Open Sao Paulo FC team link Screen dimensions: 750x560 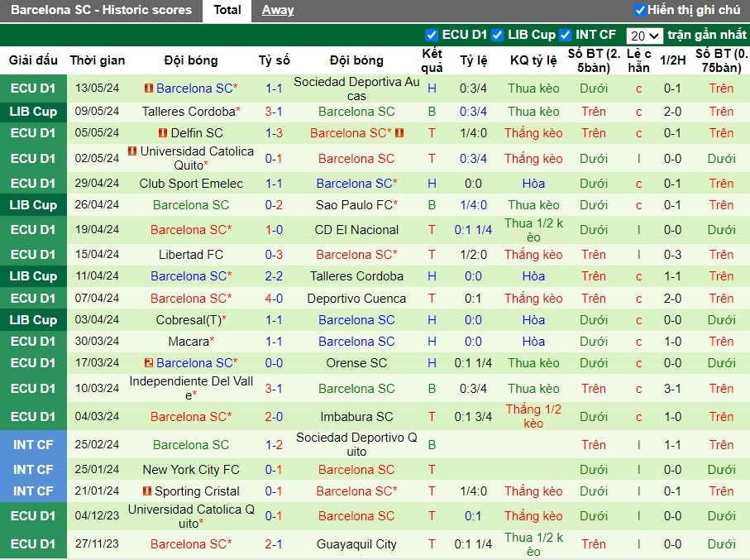[x=356, y=205]
